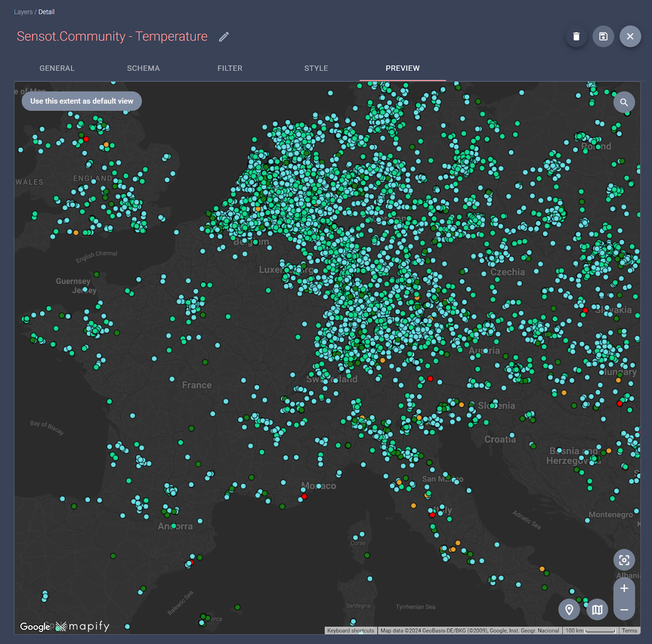The height and width of the screenshot is (644, 652).
Task: Open the Style tab
Action: 316,68
